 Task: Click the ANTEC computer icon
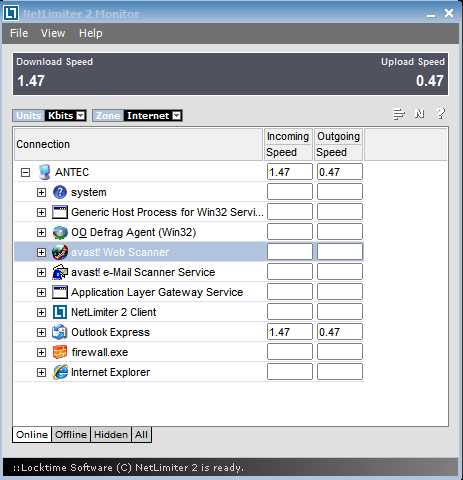tap(44, 172)
